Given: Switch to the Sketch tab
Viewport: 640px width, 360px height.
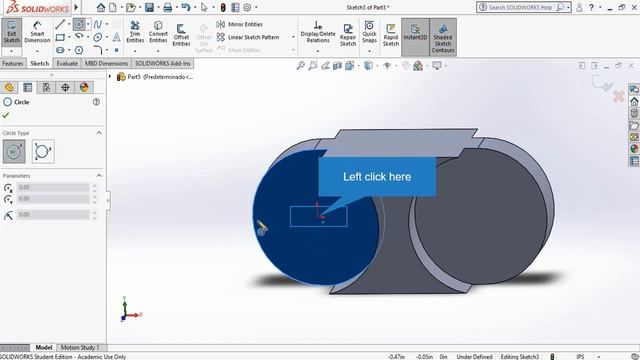Looking at the screenshot, I should [40, 63].
